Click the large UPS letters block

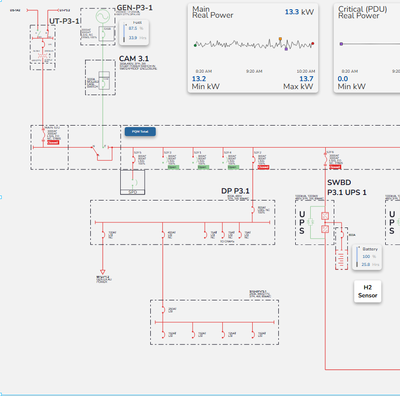click(x=302, y=223)
